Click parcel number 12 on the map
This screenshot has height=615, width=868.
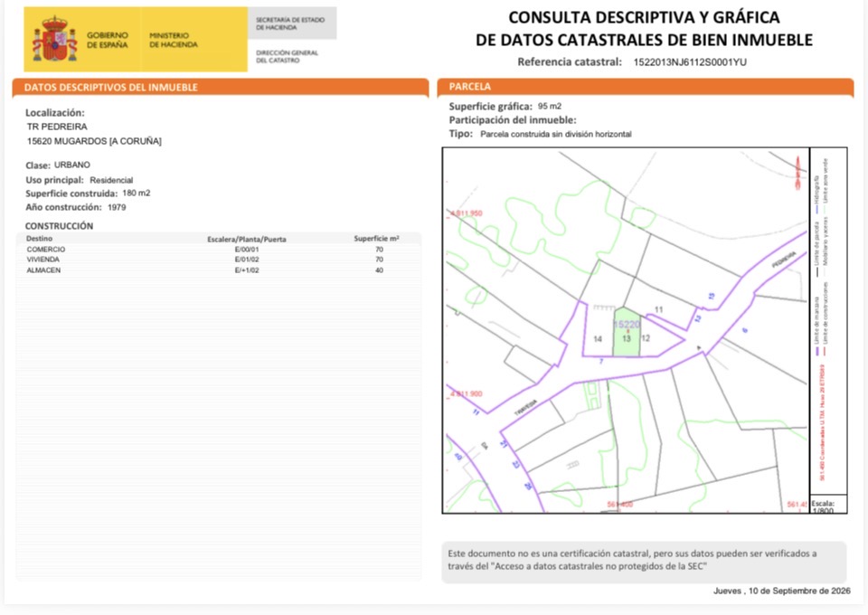(646, 337)
